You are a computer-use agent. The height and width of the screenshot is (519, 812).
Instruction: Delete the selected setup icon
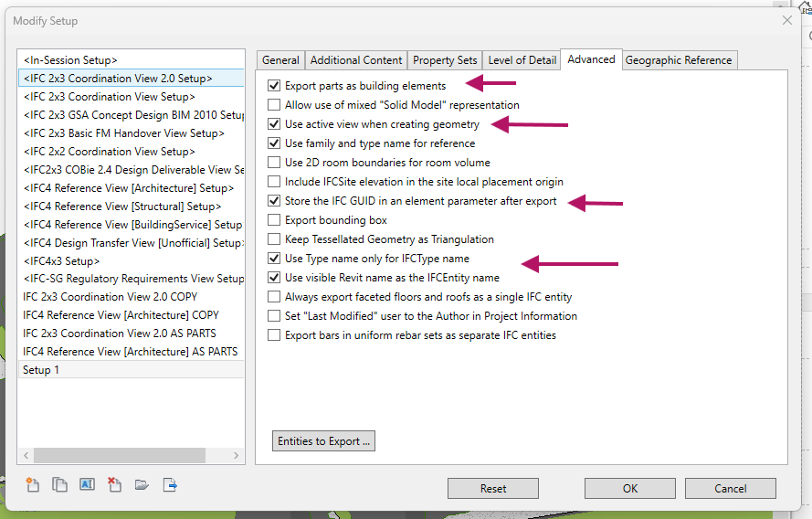point(114,485)
